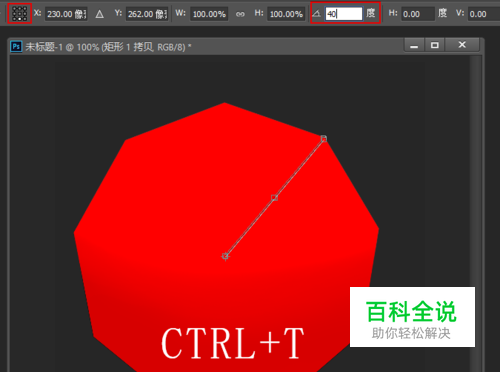Image resolution: width=500 pixels, height=372 pixels.
Task: Click the V: skew label
Action: coord(460,13)
